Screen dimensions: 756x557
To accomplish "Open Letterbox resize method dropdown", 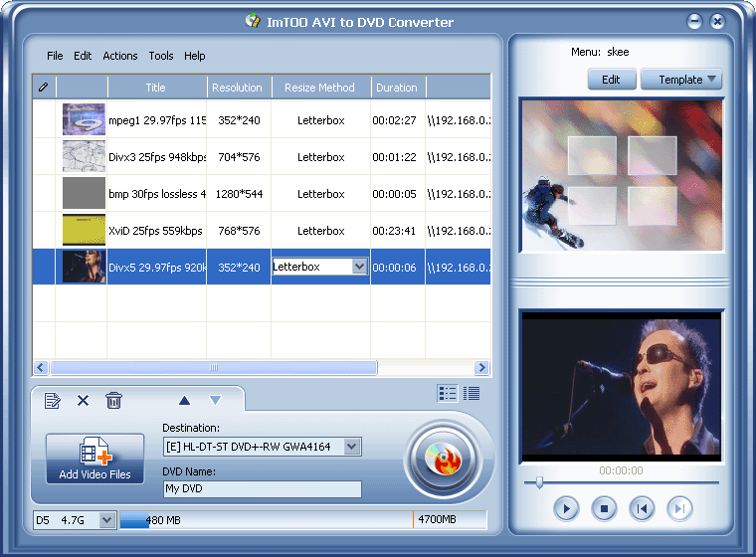I will click(x=359, y=267).
